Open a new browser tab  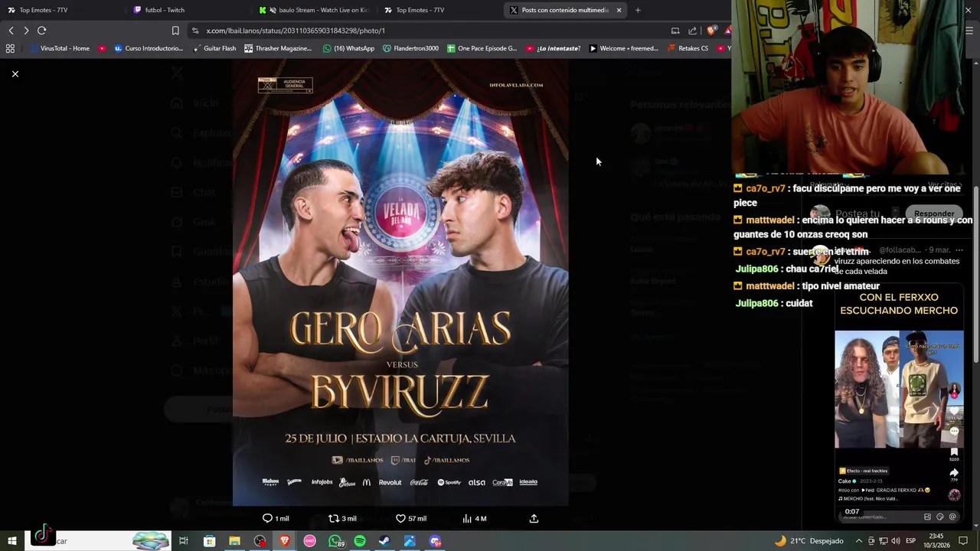coord(638,10)
